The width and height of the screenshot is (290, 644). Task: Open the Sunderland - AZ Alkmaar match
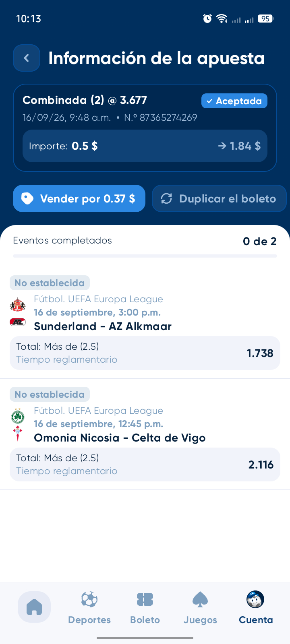[103, 326]
